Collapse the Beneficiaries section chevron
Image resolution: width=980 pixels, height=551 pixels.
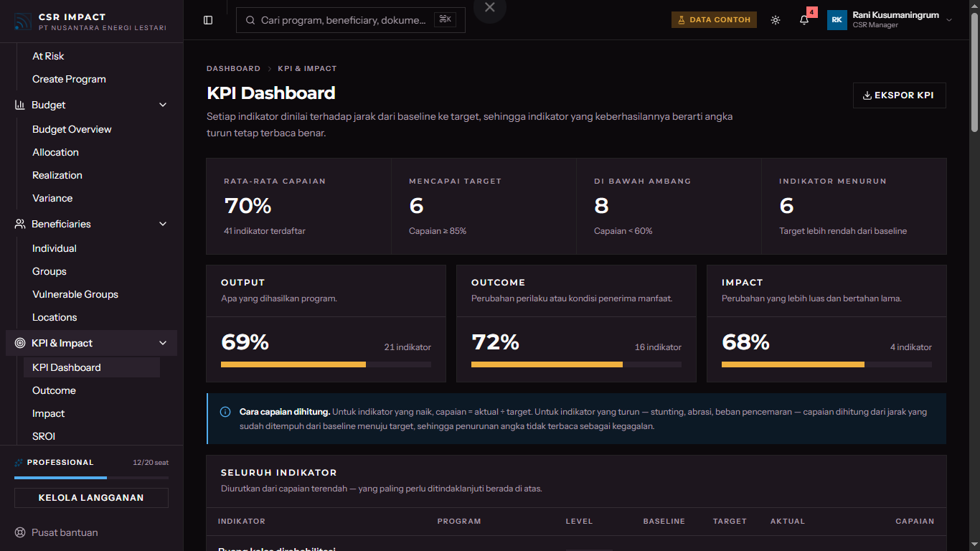coord(163,224)
